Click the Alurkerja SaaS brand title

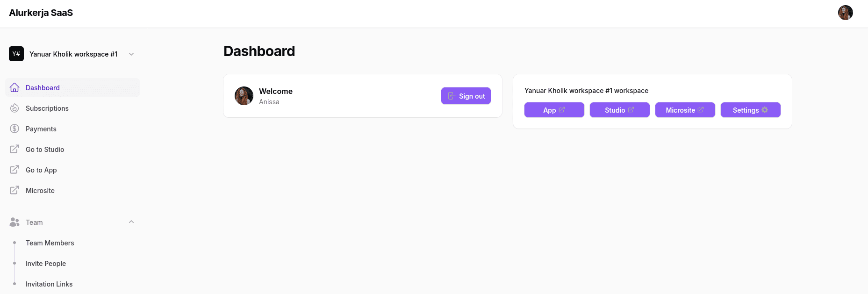41,13
